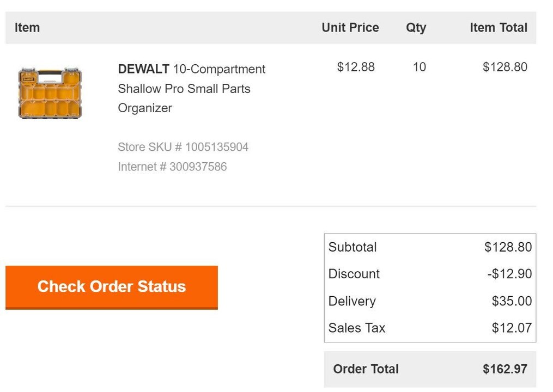Viewport: 553px width, 392px height.
Task: Click the quantity value 10
Action: click(419, 67)
